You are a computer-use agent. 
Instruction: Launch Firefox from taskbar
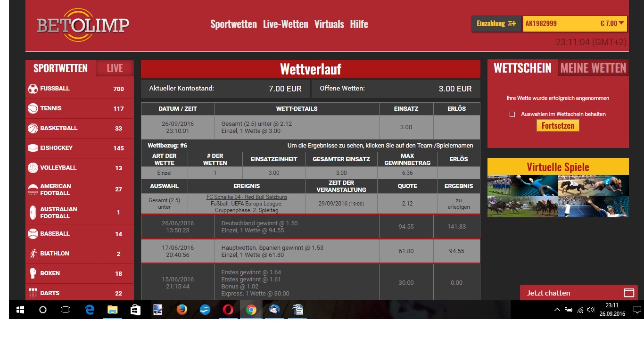(x=182, y=310)
